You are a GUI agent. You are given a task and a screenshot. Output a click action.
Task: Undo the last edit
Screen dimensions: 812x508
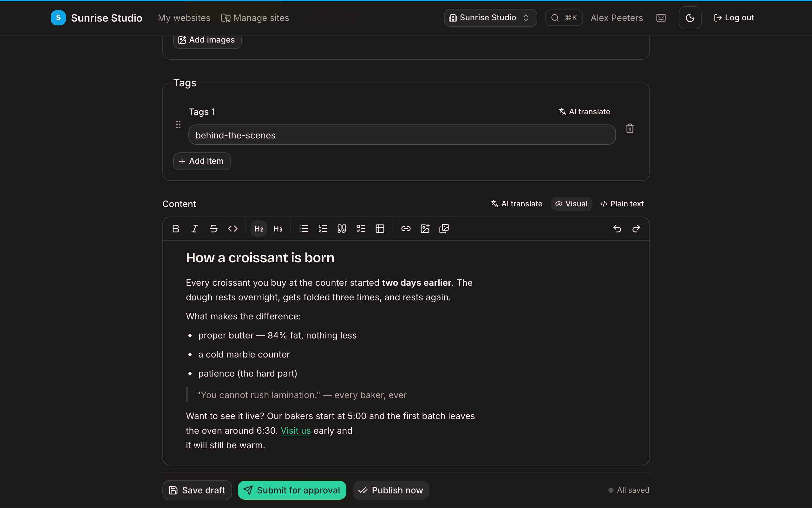tap(617, 229)
